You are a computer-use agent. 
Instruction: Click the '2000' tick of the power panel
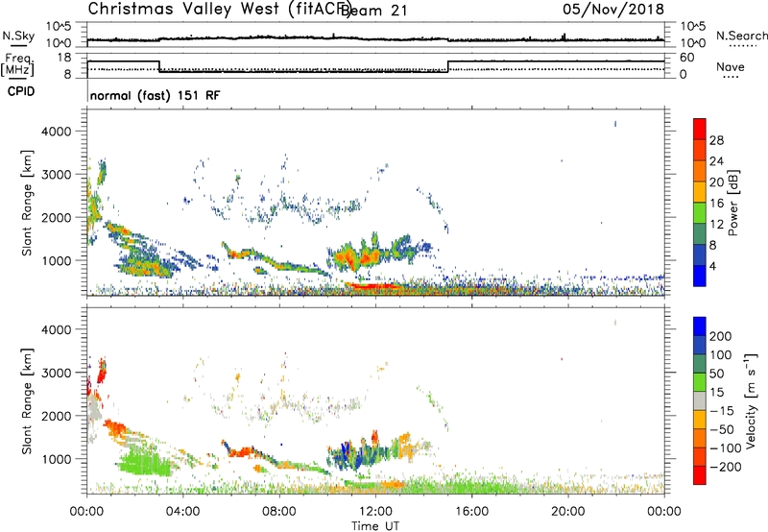(56, 217)
